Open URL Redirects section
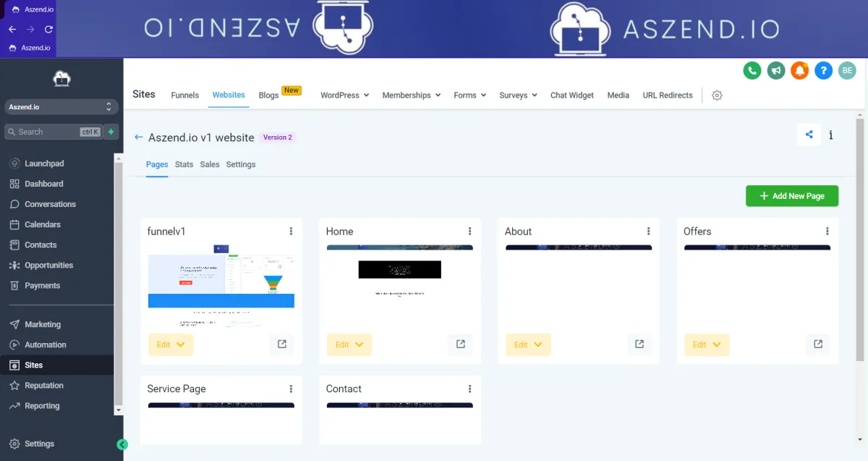This screenshot has height=461, width=868. 668,96
